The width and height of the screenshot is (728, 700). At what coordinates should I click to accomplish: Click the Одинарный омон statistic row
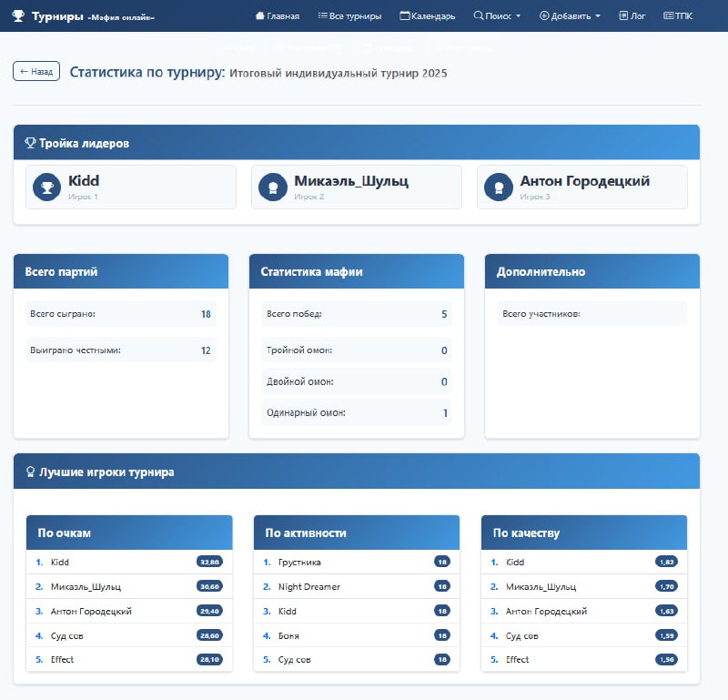pos(356,413)
